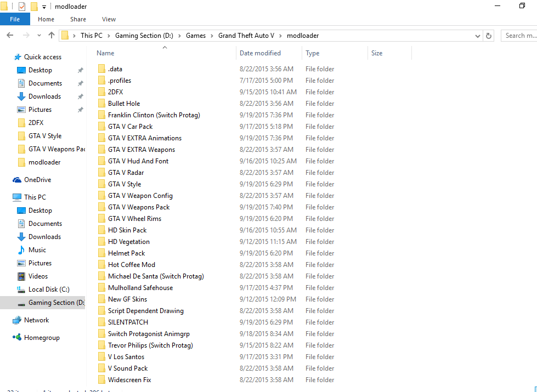Open modloader in navigation pane

pyautogui.click(x=44, y=162)
